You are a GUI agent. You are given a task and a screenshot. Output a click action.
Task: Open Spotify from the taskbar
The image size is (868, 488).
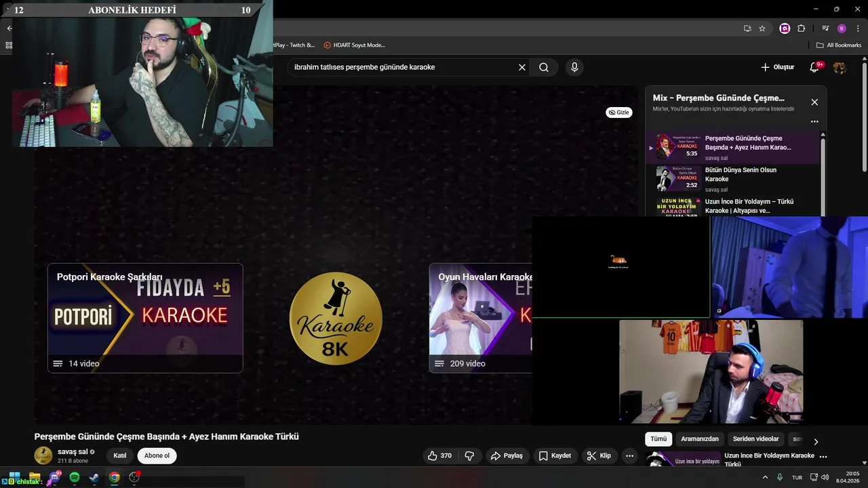click(75, 477)
